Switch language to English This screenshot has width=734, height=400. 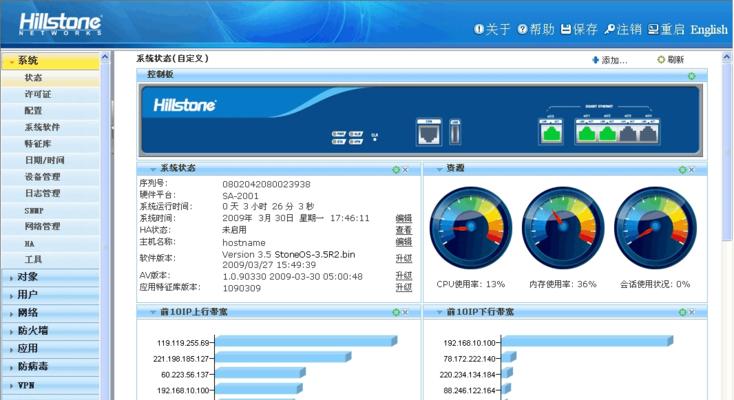pyautogui.click(x=709, y=30)
